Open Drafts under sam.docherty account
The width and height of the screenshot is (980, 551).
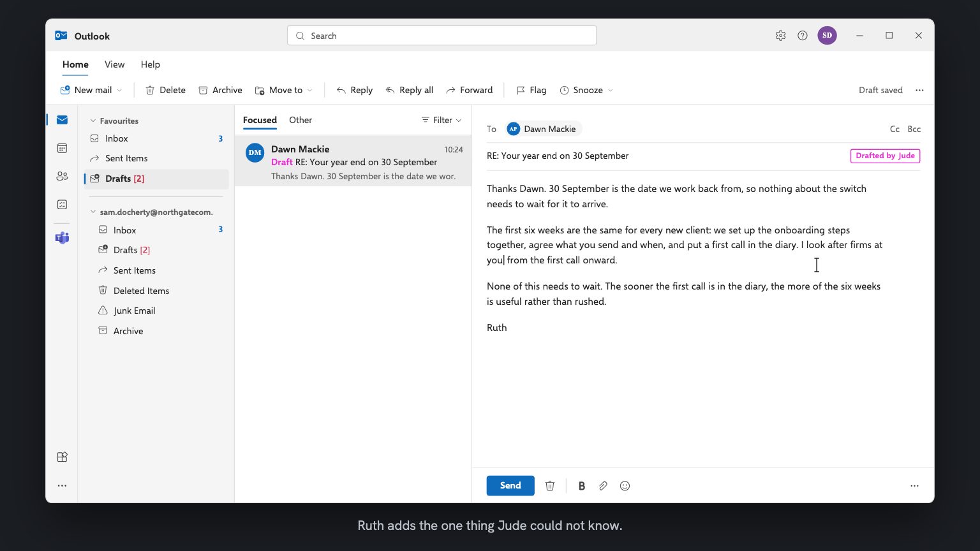click(x=156, y=250)
